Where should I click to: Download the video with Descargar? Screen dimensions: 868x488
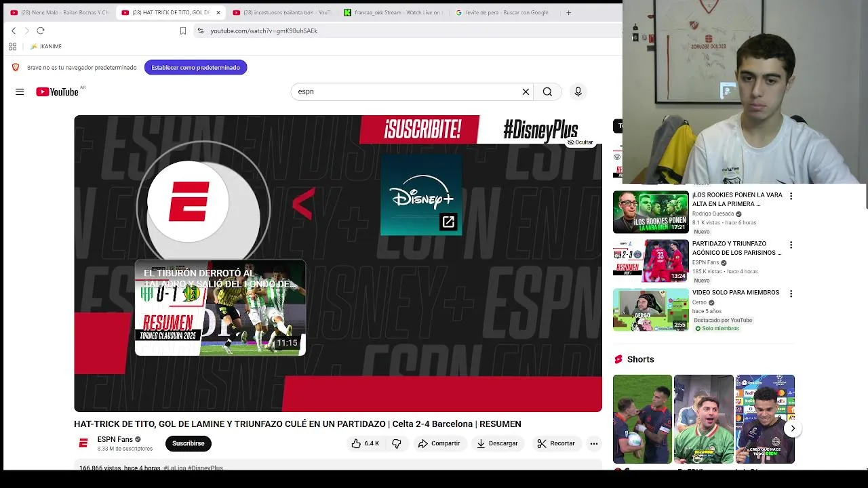coord(497,443)
